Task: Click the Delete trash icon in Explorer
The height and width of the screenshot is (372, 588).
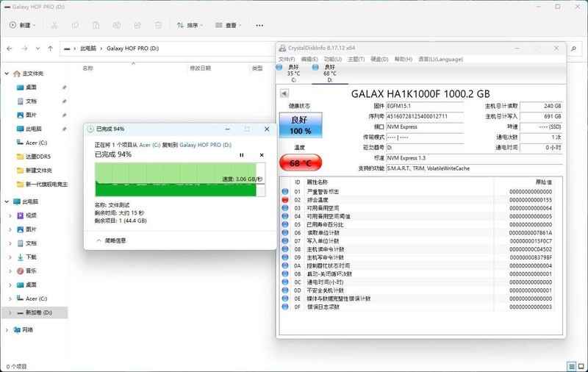Action: 158,25
